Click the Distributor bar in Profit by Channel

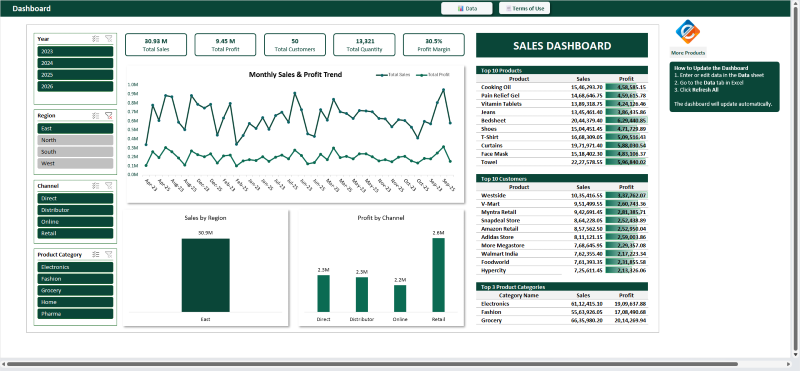click(x=362, y=294)
